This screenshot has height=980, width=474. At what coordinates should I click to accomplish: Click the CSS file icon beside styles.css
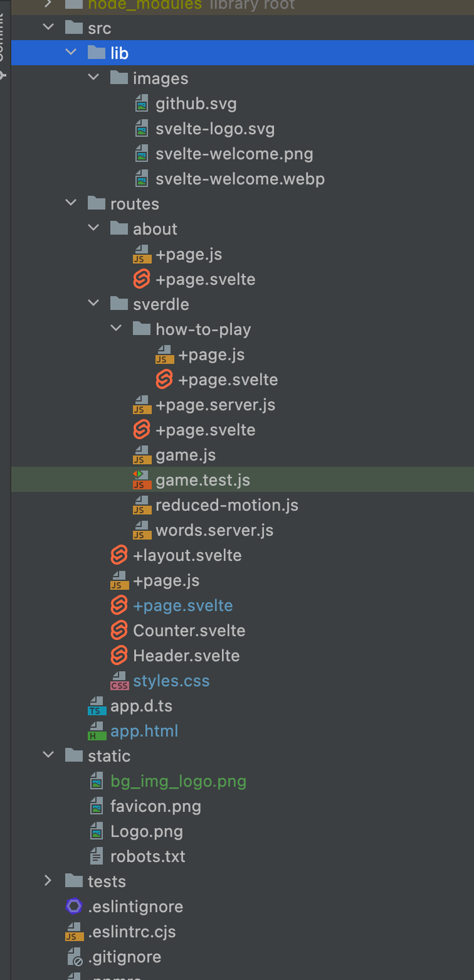point(119,680)
